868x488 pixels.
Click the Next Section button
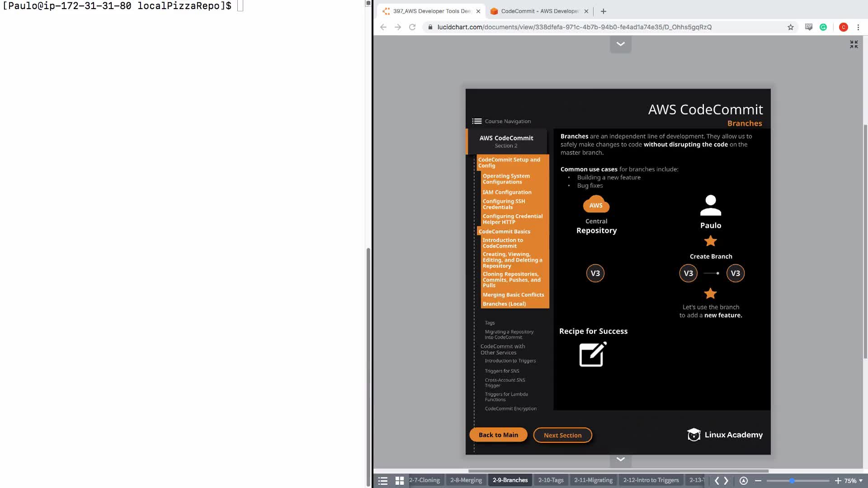point(562,435)
